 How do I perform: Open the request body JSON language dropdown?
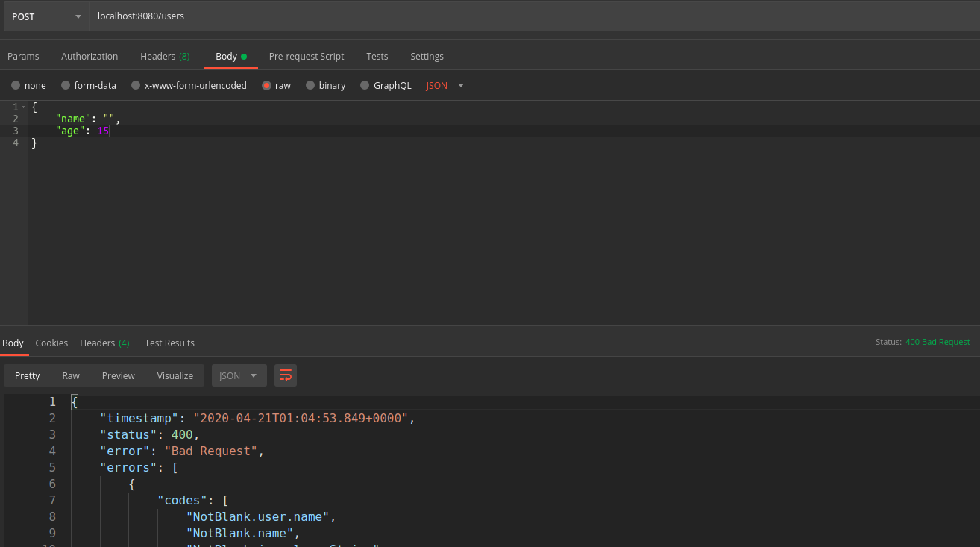point(444,85)
